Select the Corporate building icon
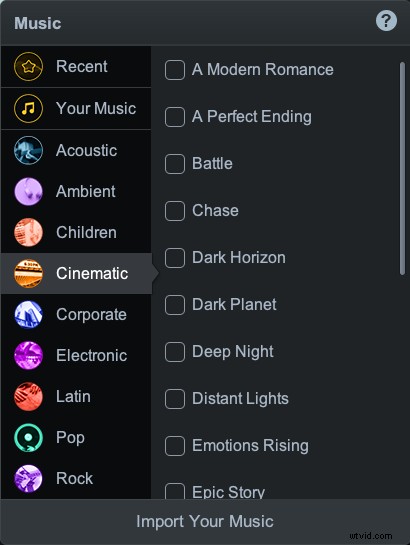This screenshot has height=545, width=410. click(x=28, y=315)
